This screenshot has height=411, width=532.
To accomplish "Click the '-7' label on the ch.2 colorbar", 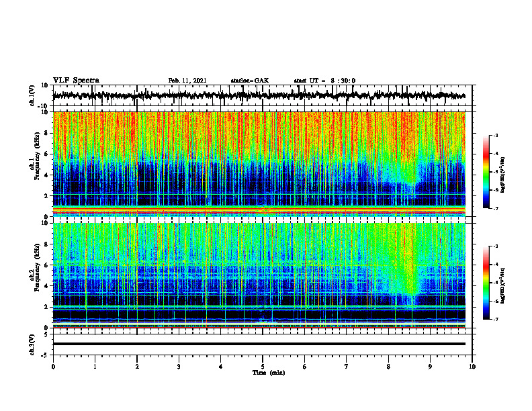I will pyautogui.click(x=495, y=319).
